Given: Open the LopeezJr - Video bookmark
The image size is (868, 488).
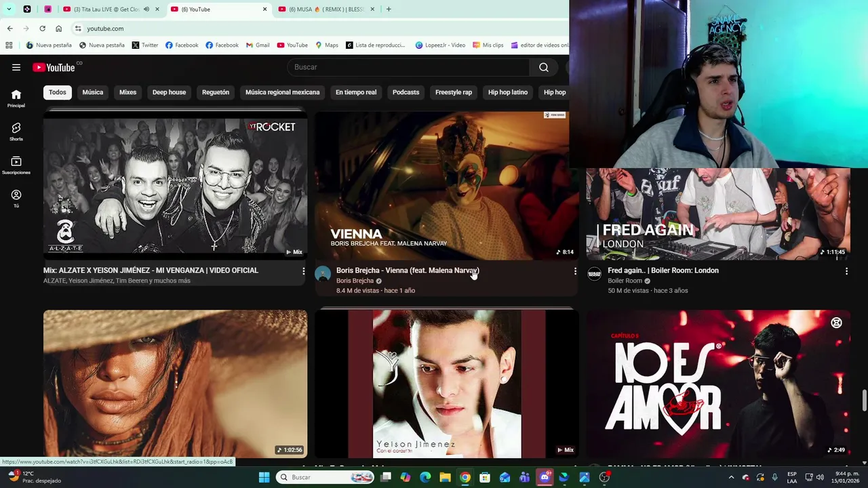Looking at the screenshot, I should pos(440,45).
